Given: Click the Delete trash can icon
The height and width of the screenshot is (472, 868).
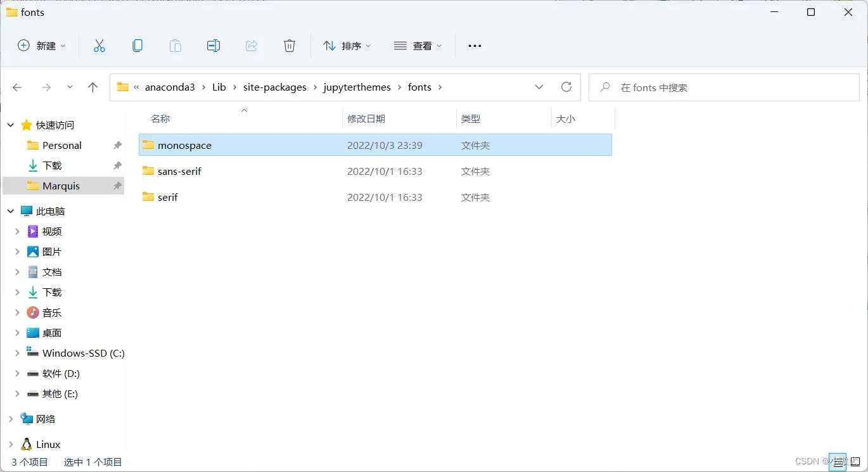Looking at the screenshot, I should pyautogui.click(x=290, y=46).
